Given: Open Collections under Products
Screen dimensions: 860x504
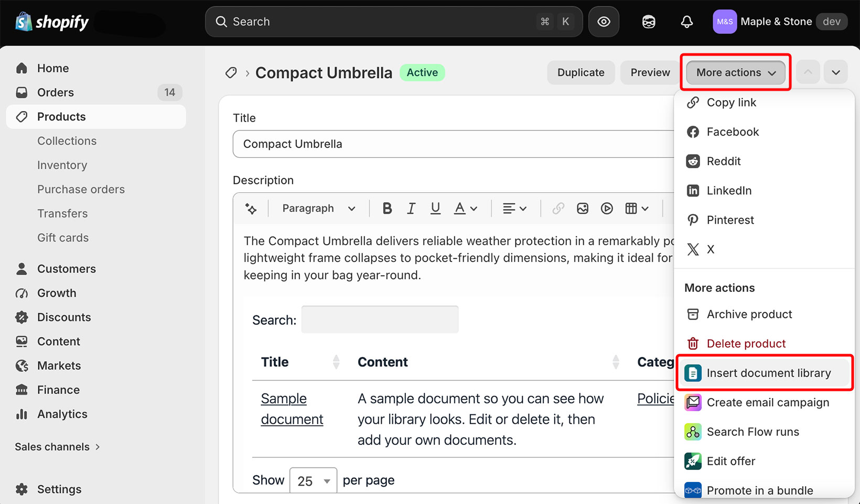Looking at the screenshot, I should tap(67, 140).
